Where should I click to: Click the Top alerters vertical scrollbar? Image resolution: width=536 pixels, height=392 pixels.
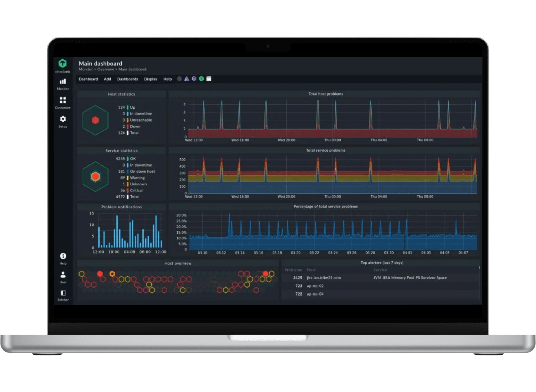click(479, 283)
